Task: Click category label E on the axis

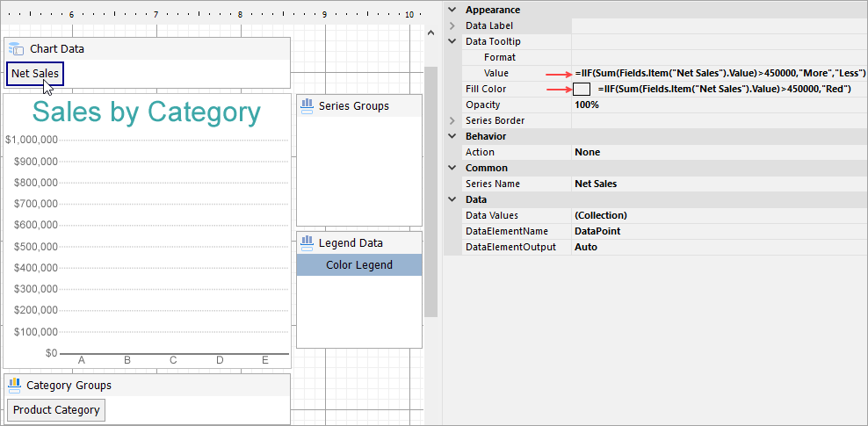Action: [265, 360]
